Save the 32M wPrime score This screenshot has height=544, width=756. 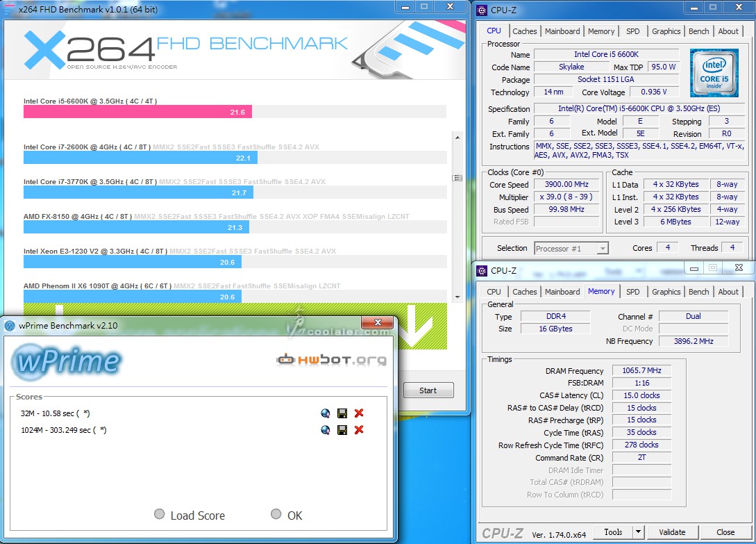[342, 413]
